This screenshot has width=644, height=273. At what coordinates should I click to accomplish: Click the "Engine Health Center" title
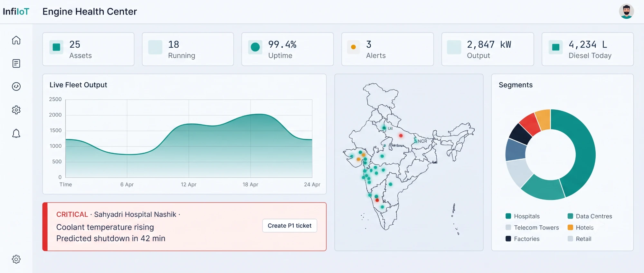click(90, 12)
